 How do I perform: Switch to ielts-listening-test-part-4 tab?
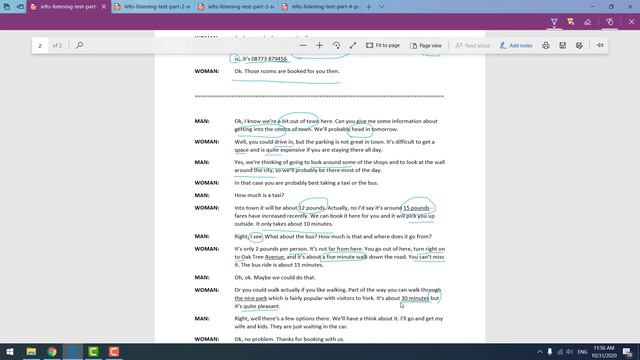pyautogui.click(x=321, y=7)
